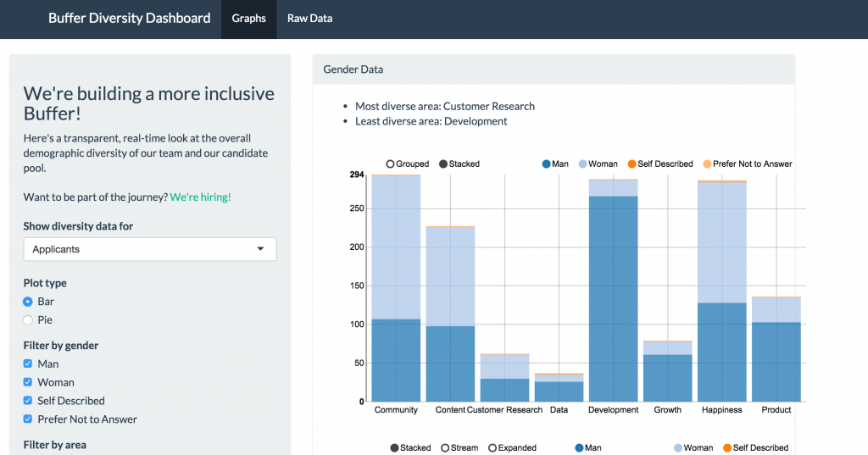Click the Development bar
868x455 pixels.
pyautogui.click(x=613, y=291)
